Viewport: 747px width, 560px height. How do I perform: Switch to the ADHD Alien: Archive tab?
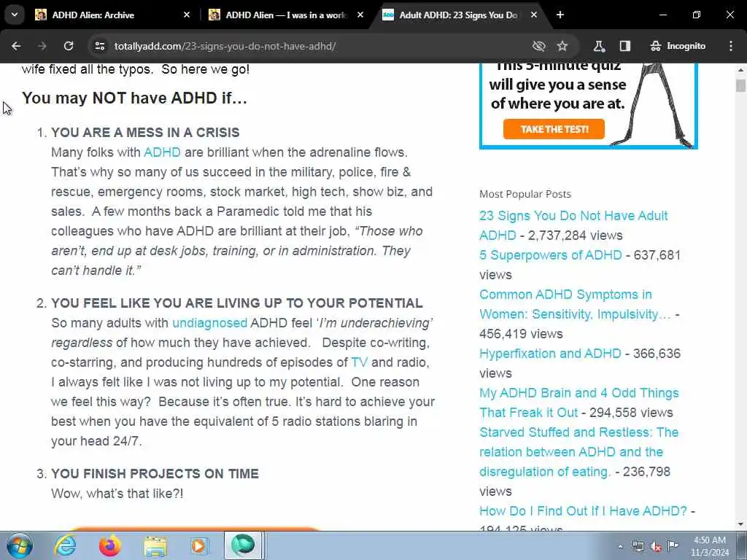[x=114, y=15]
